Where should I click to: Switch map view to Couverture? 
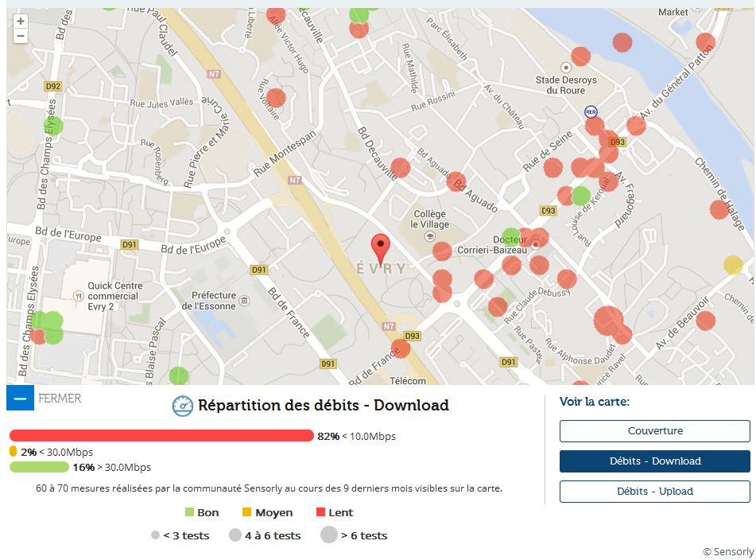654,431
